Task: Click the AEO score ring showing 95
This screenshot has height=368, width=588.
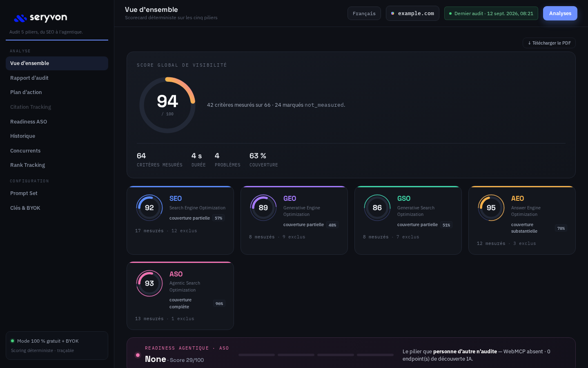Action: pyautogui.click(x=491, y=208)
